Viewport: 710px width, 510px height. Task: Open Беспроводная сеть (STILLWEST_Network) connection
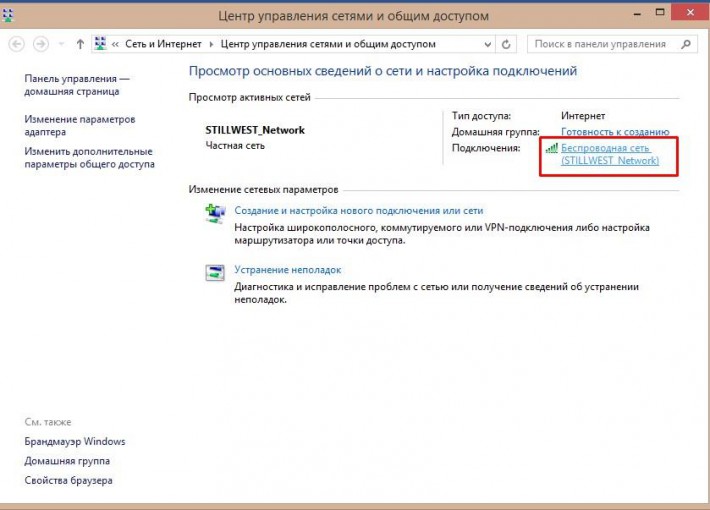(610, 154)
